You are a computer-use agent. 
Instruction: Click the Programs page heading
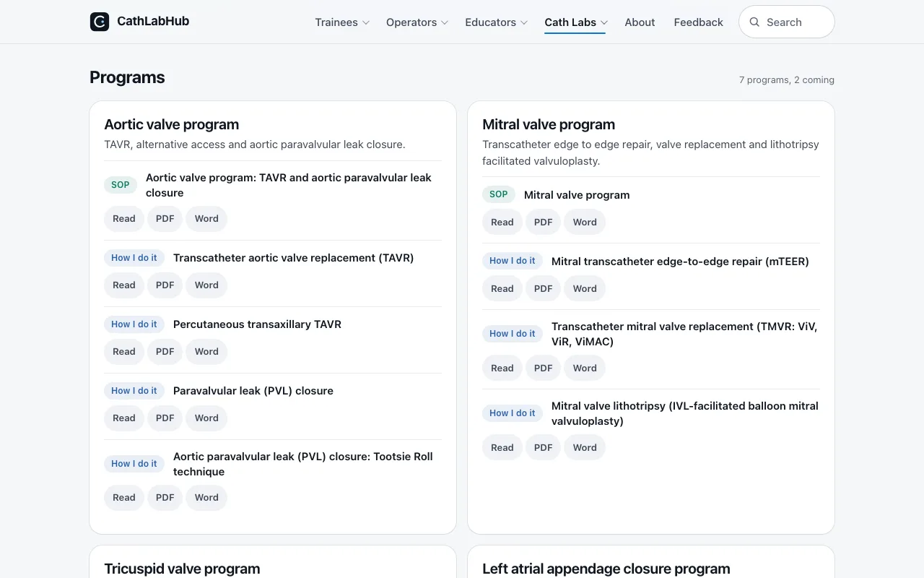point(127,77)
